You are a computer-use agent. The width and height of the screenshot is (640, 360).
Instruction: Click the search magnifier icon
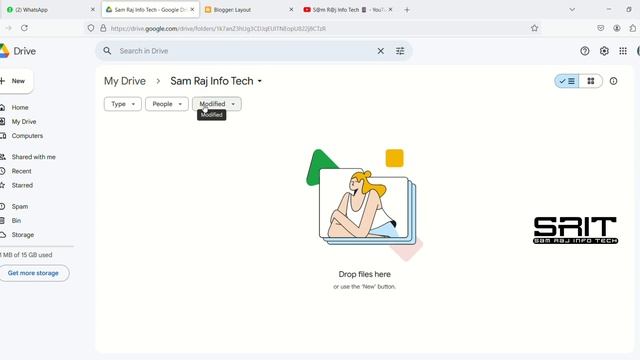point(107,51)
